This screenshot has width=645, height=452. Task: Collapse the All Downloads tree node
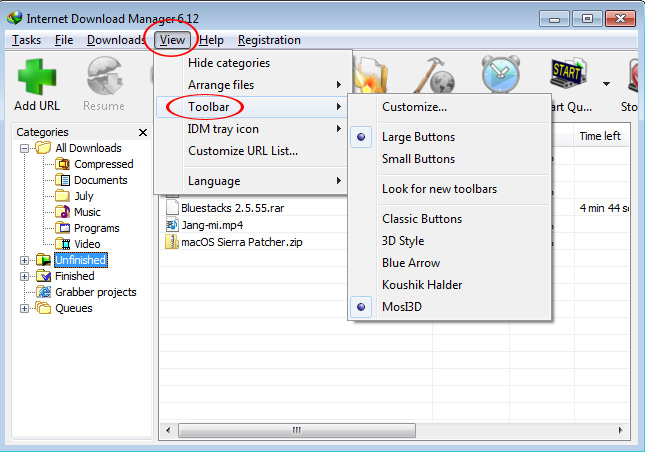[25, 148]
